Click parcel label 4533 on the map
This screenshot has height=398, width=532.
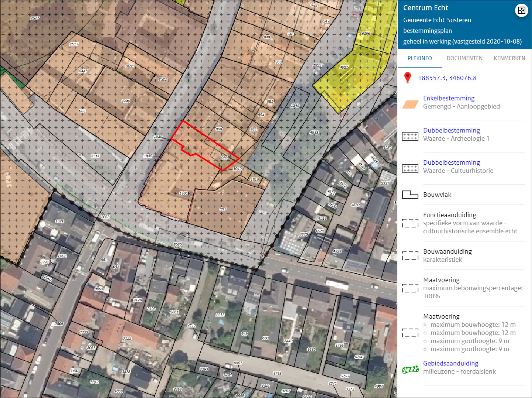pos(314,133)
